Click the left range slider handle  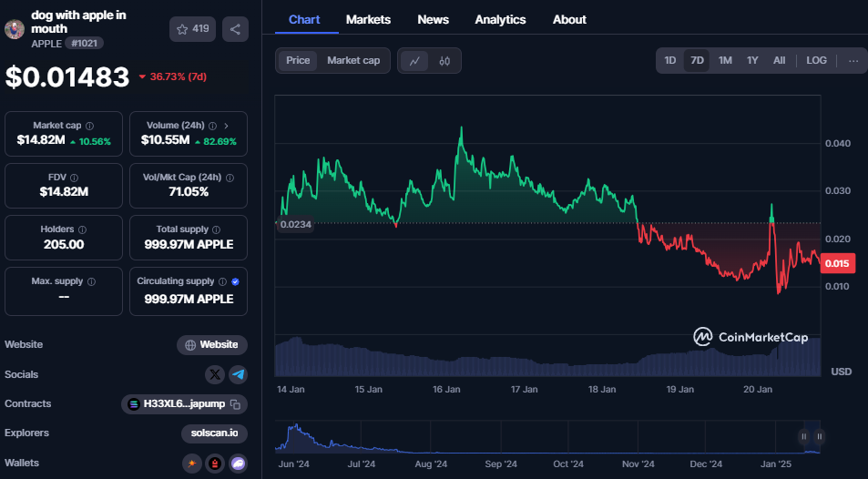803,437
